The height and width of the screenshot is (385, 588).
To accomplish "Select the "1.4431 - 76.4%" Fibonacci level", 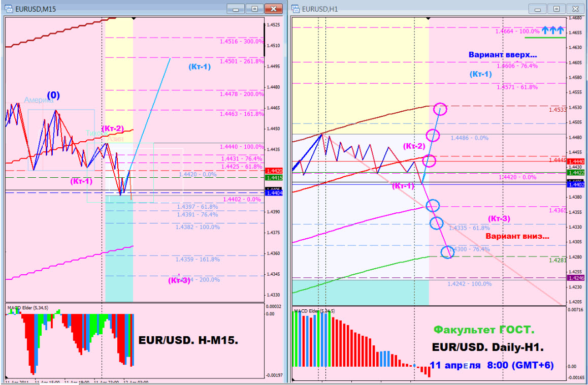I will 242,159.
